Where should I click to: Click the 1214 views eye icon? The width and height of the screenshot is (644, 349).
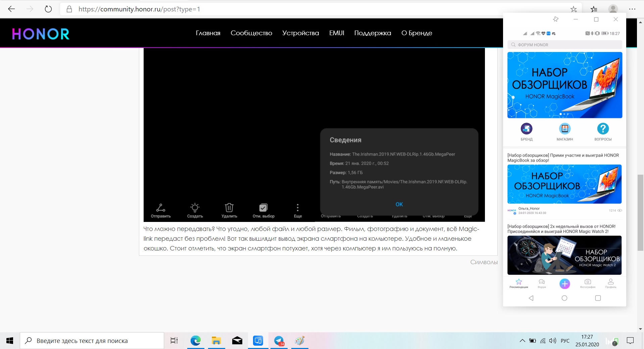(x=620, y=211)
